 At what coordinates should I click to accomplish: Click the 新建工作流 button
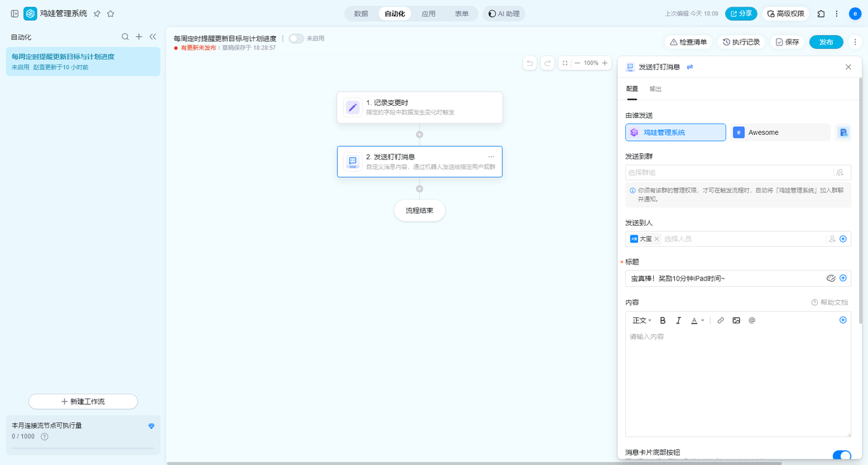[x=83, y=401]
